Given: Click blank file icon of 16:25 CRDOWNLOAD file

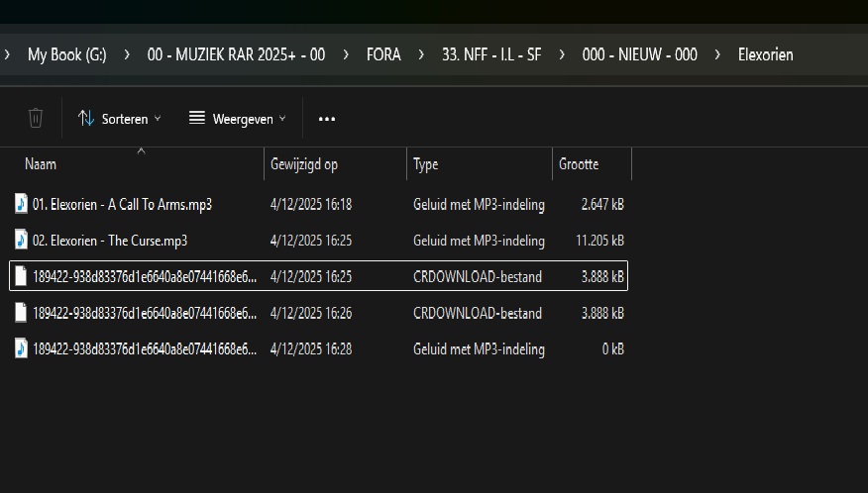Looking at the screenshot, I should [21, 276].
